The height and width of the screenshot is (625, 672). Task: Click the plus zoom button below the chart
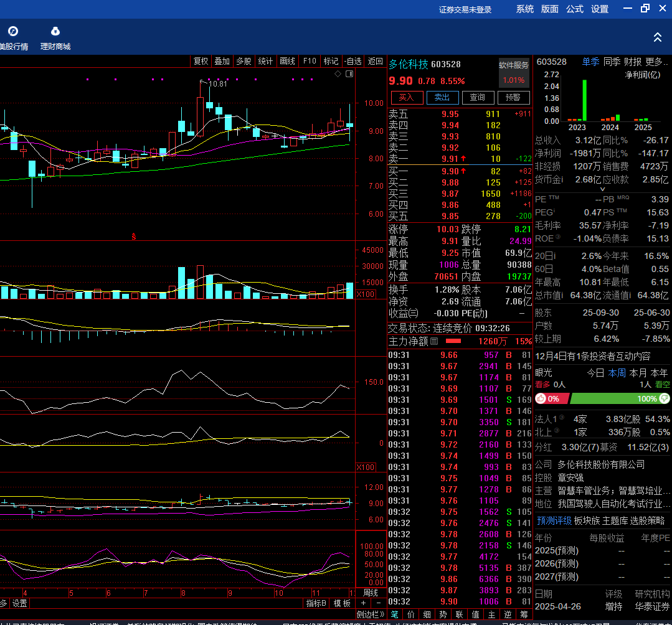tap(364, 603)
